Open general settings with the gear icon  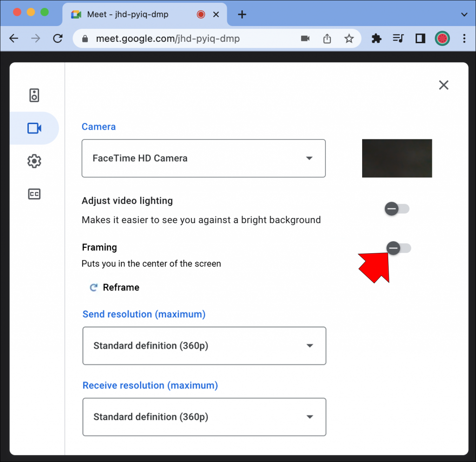point(34,161)
